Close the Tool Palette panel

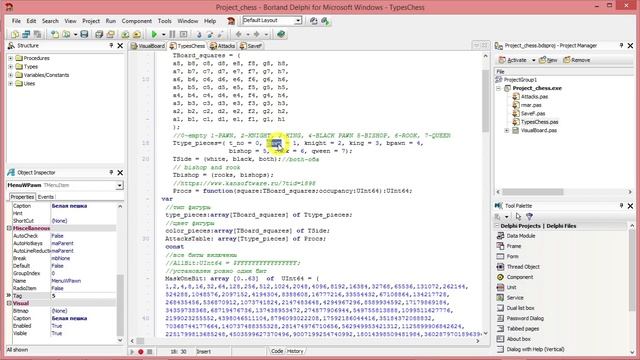point(630,206)
